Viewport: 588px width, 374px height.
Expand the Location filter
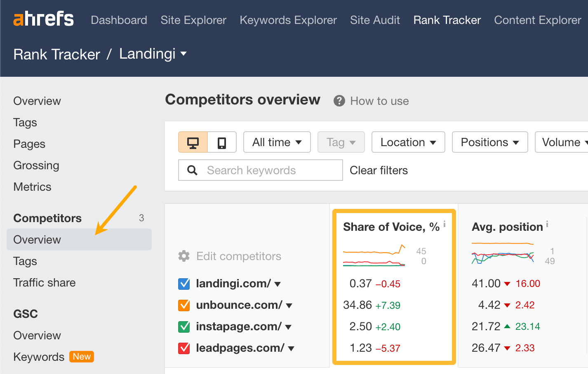click(x=408, y=142)
